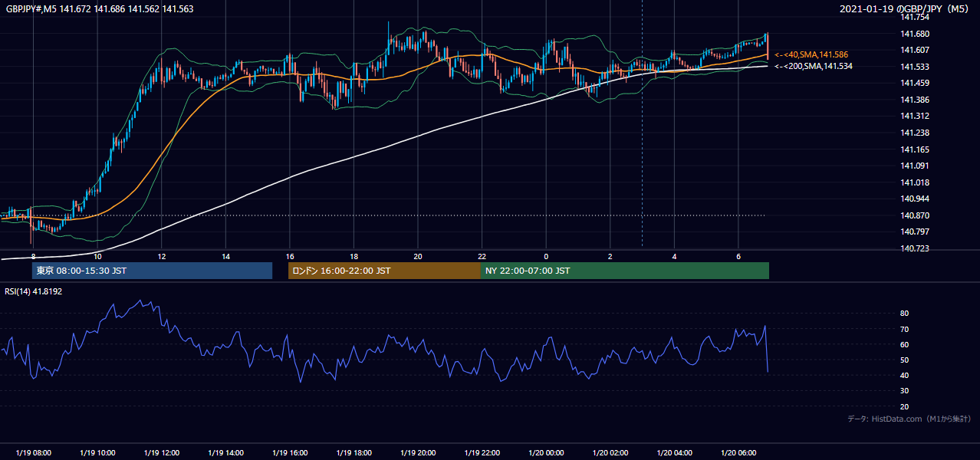The width and height of the screenshot is (980, 460).
Task: Click hour tick 12 under the price chart
Action: 162,256
